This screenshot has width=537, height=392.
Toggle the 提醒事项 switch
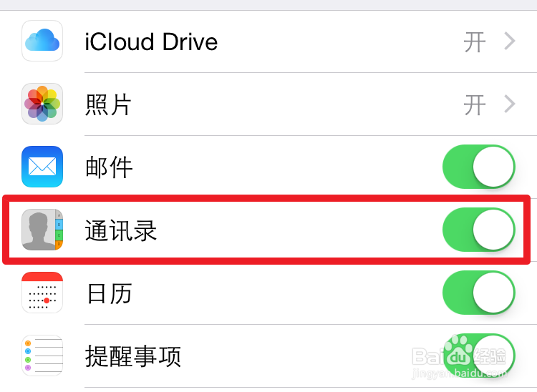[x=479, y=356]
